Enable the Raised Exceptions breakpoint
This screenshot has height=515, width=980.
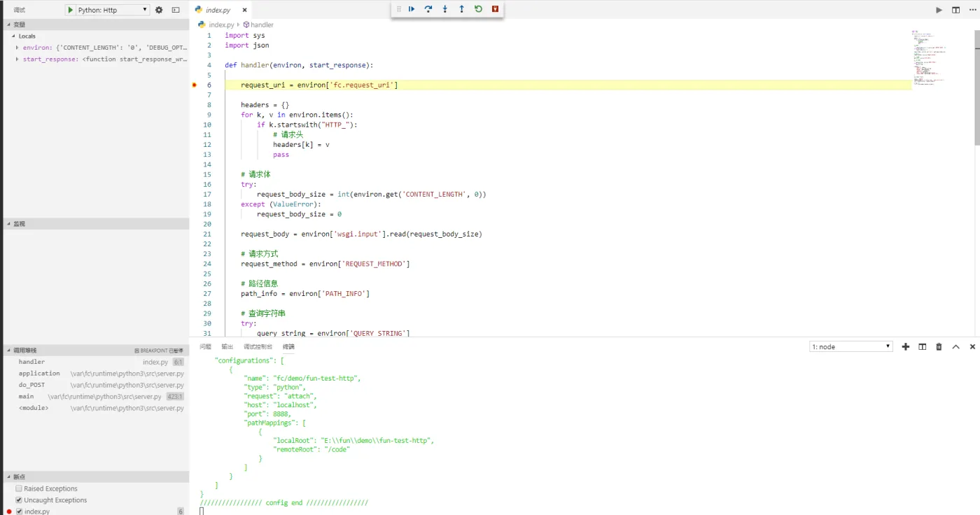click(19, 488)
